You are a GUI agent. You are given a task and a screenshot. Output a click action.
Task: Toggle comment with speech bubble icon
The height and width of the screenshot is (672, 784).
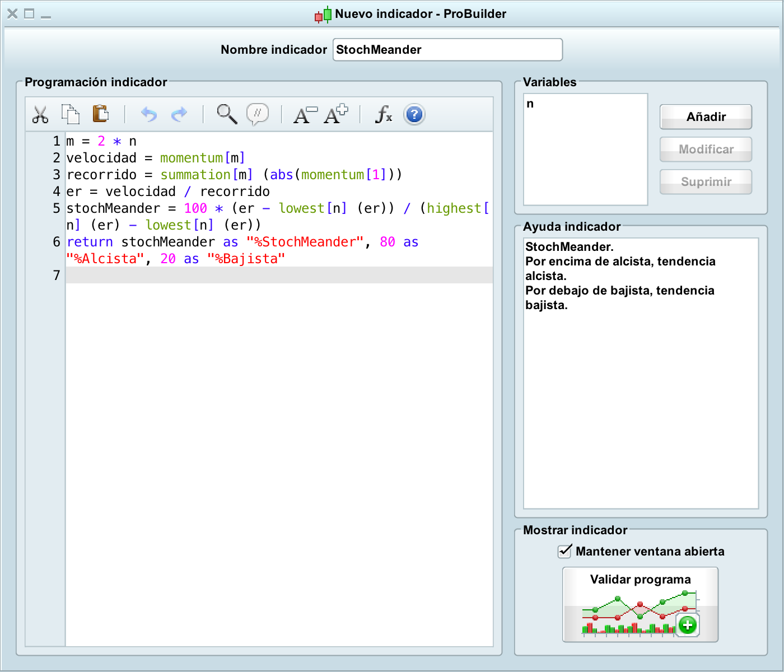(258, 114)
